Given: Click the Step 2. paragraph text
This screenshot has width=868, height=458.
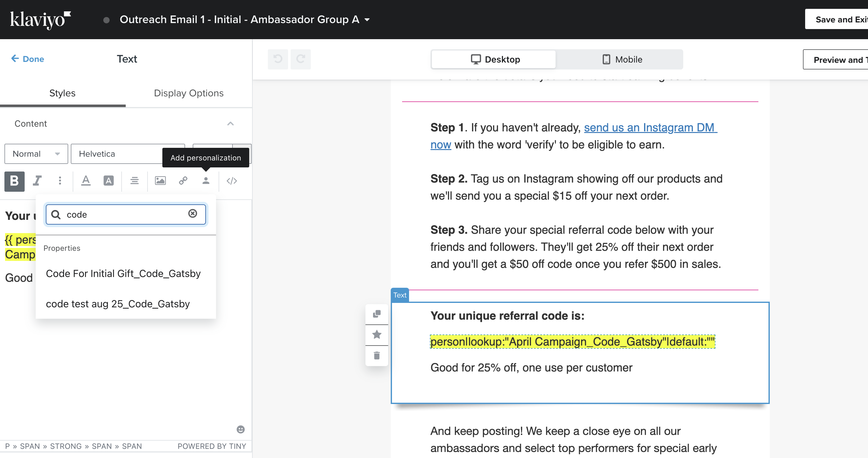Looking at the screenshot, I should [x=576, y=187].
